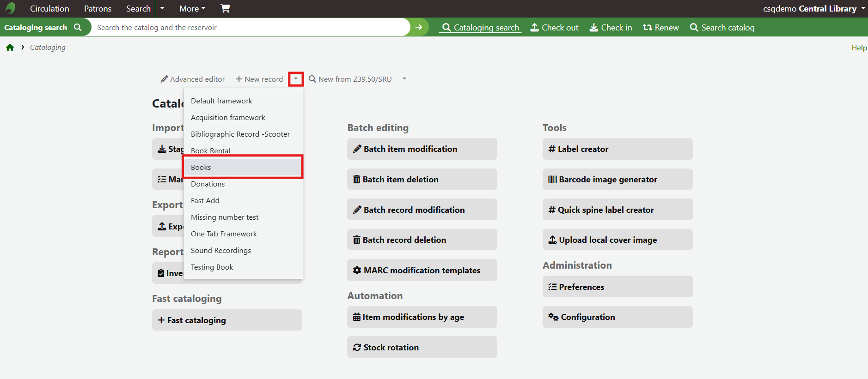Expand the New record framework dropdown
Screen dimensions: 868x379
click(296, 79)
